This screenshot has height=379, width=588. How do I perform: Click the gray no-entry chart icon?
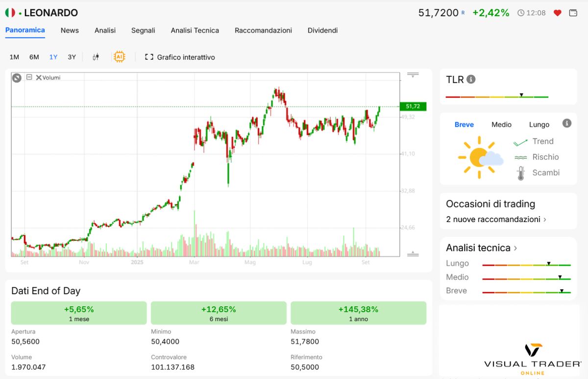pos(17,77)
